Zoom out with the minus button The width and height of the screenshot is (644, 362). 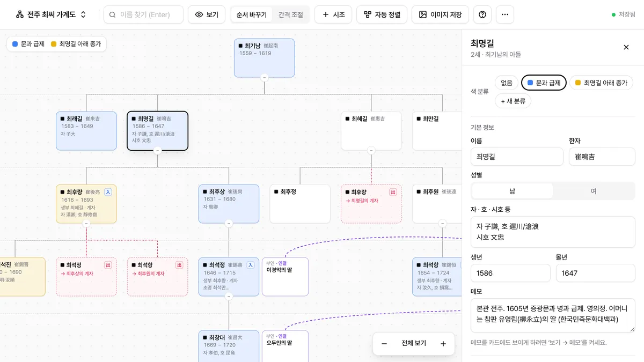point(384,344)
